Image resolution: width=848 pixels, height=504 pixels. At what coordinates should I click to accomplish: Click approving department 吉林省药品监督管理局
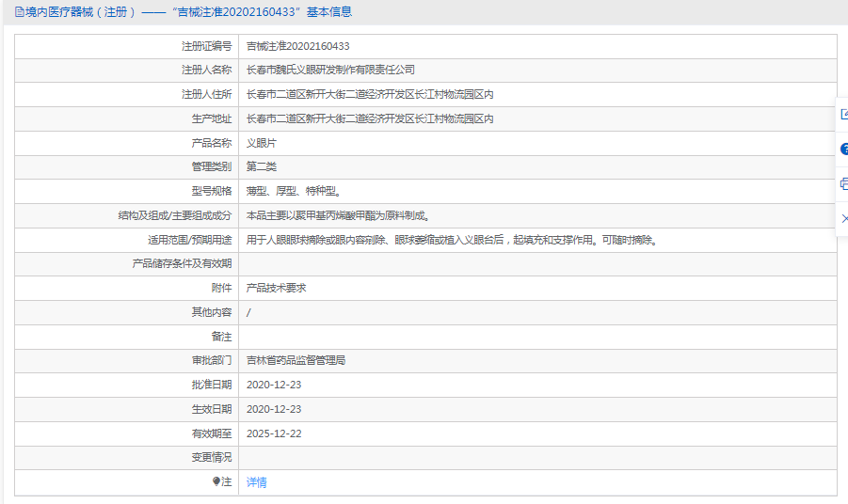point(296,360)
